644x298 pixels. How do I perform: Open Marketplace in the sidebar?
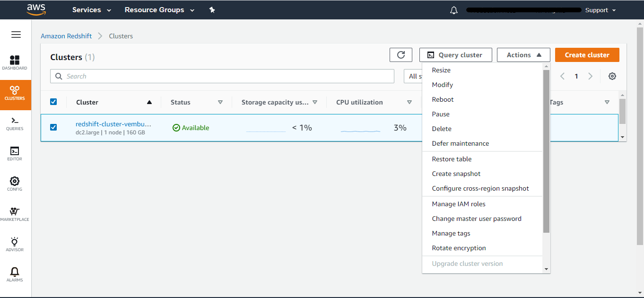click(x=15, y=215)
